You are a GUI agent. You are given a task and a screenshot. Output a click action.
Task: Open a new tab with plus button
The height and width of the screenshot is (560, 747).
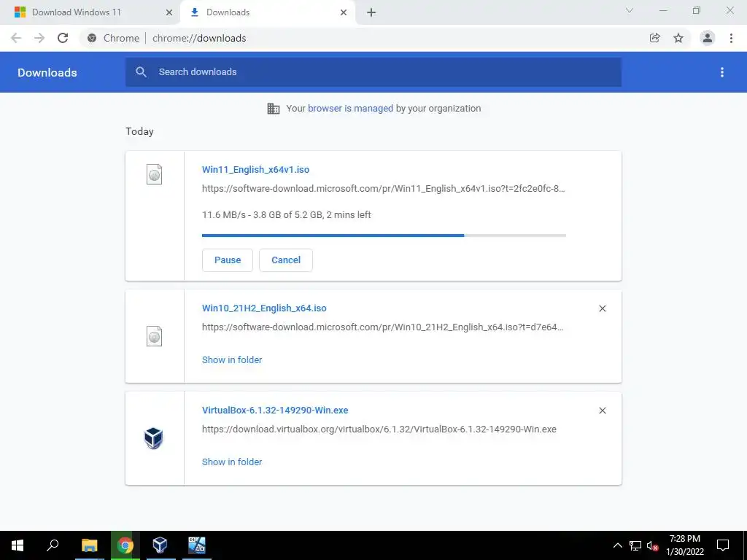click(x=371, y=12)
